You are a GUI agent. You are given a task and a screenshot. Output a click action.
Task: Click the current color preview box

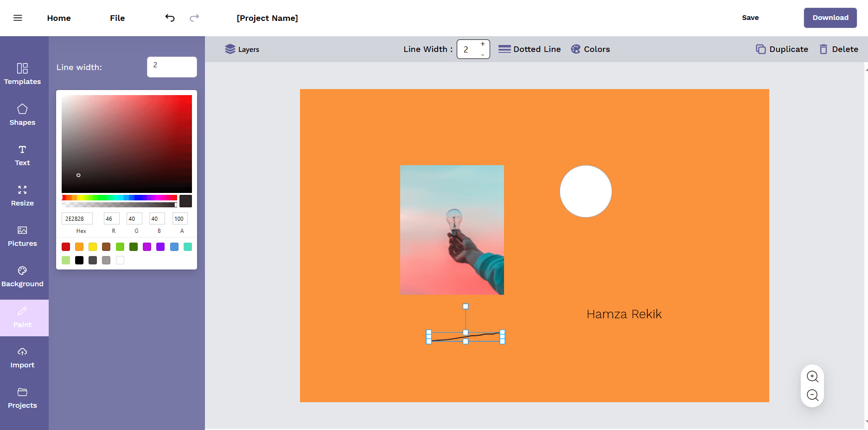(x=185, y=201)
